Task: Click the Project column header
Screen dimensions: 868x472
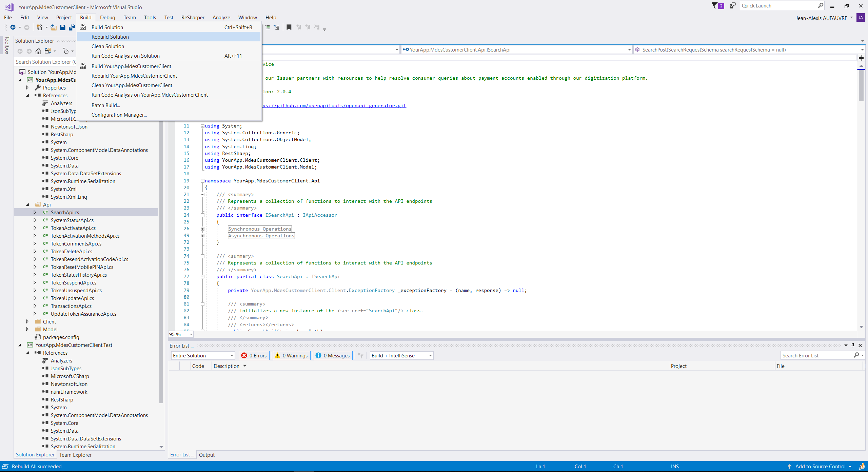Action: tap(722, 366)
